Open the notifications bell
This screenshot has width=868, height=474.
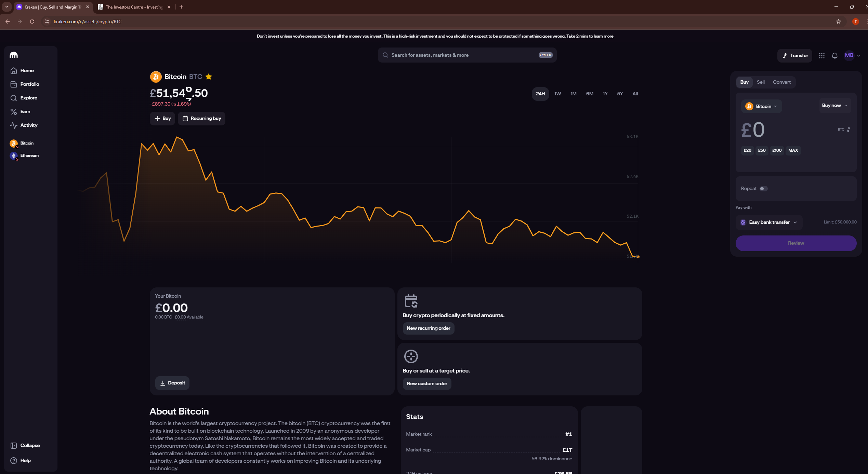point(835,55)
